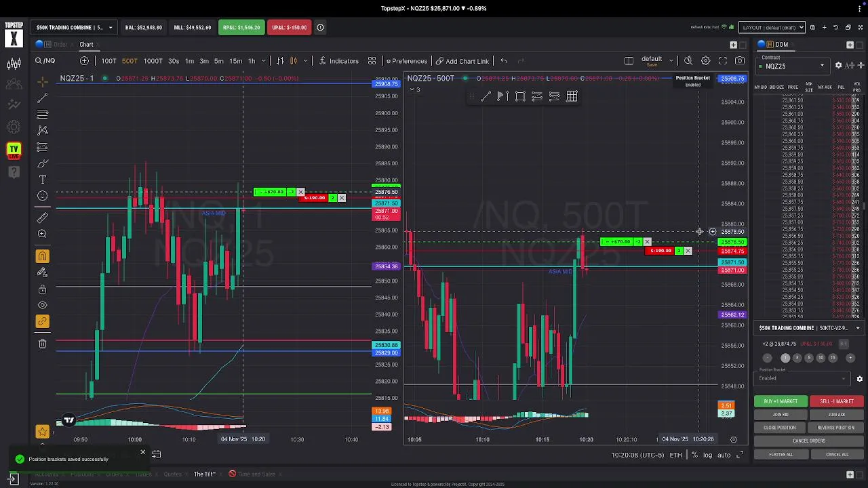868x488 pixels.
Task: Select the DOM panel tab
Action: tap(782, 45)
